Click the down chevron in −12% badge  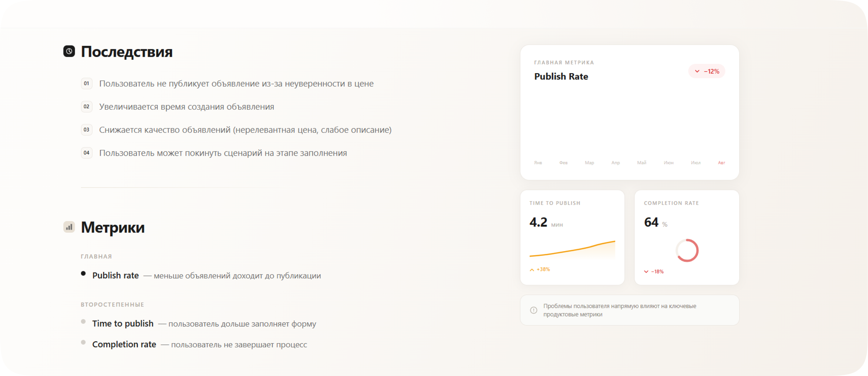697,71
